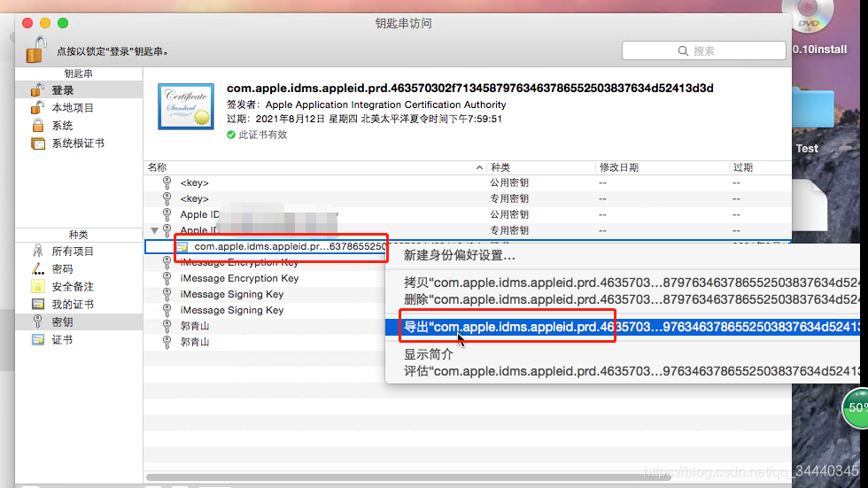
Task: Select the second iMessage Encryption Key row
Action: coord(265,278)
